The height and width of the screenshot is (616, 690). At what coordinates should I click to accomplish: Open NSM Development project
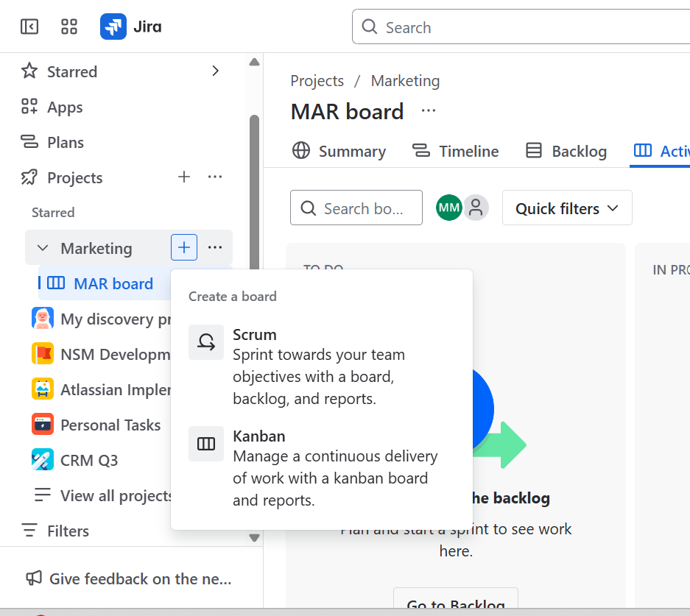tap(101, 354)
